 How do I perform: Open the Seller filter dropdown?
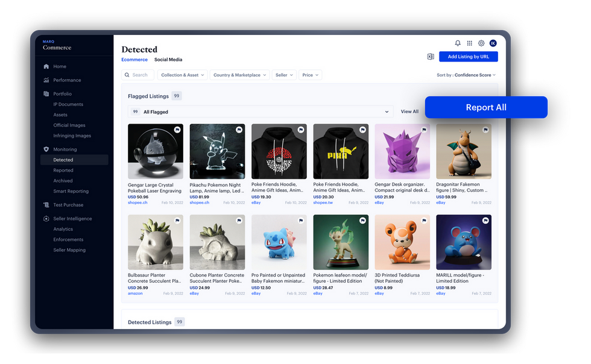pos(284,75)
